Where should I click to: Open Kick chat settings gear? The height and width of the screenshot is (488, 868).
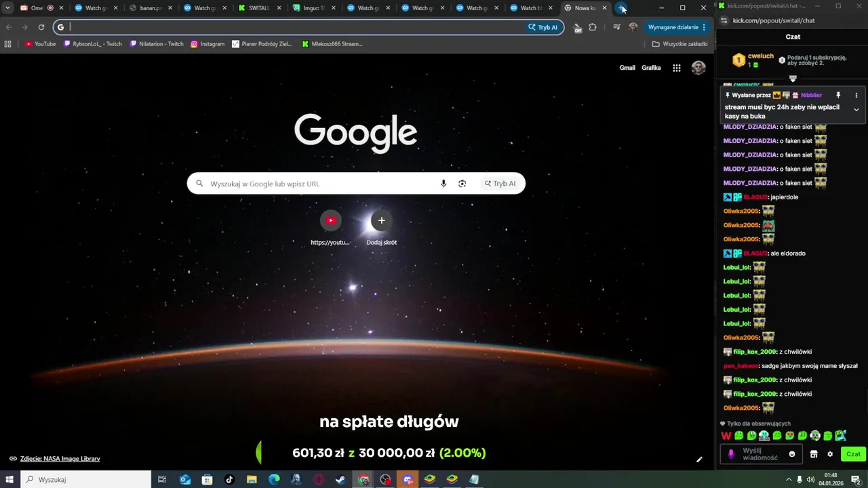coord(830,454)
